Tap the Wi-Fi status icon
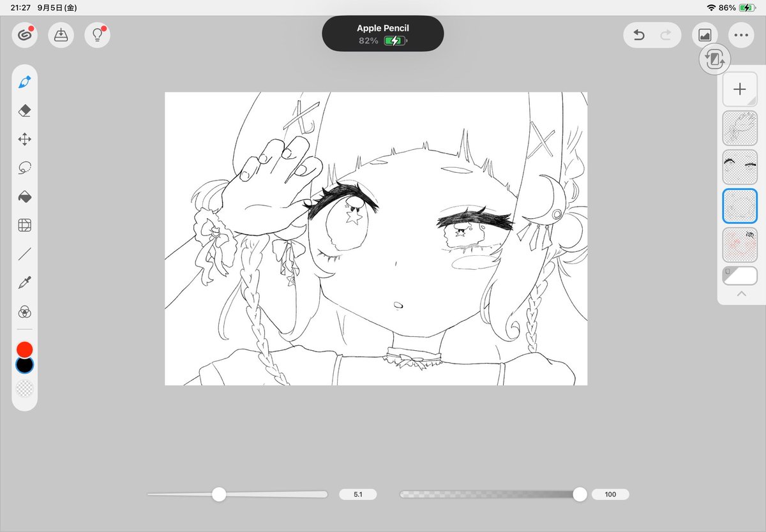Viewport: 766px width, 532px height. point(711,8)
